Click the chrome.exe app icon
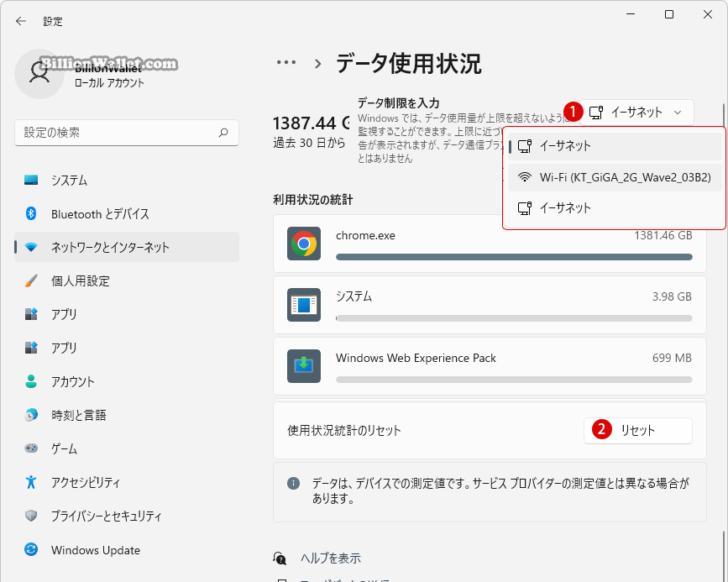The image size is (728, 582). [304, 244]
